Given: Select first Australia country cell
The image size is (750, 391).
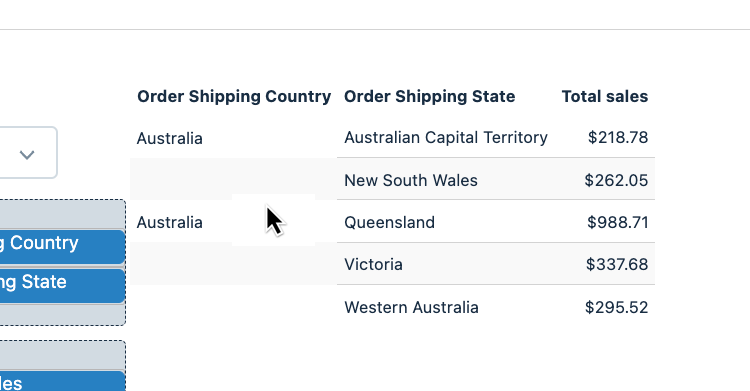Looking at the screenshot, I should (170, 138).
